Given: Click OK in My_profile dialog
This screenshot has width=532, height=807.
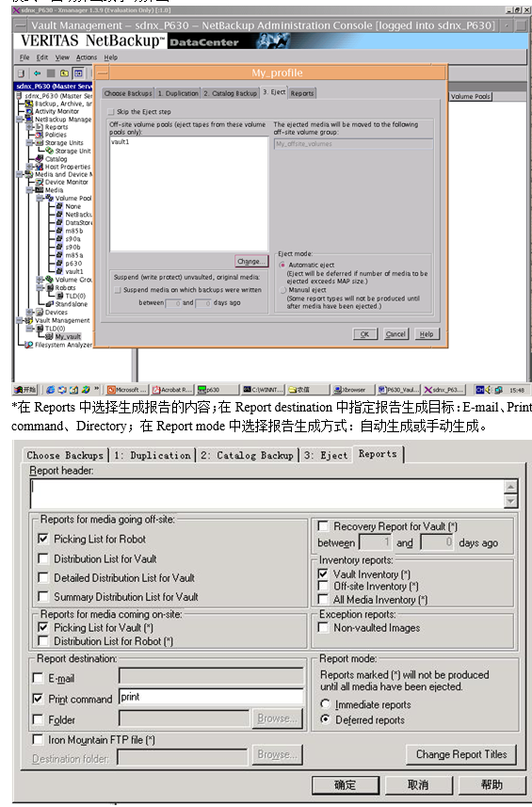Looking at the screenshot, I should tap(364, 334).
